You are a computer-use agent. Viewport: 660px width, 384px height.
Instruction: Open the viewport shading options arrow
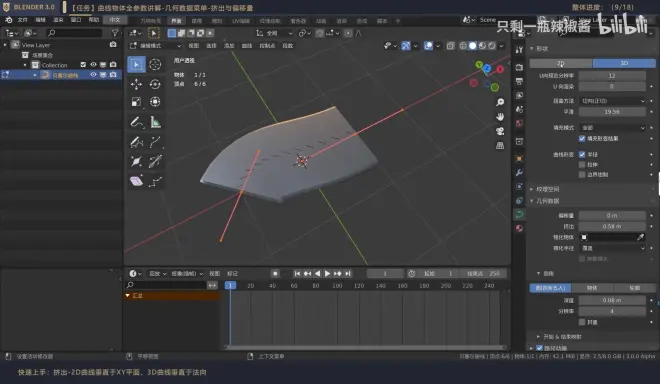tap(501, 45)
